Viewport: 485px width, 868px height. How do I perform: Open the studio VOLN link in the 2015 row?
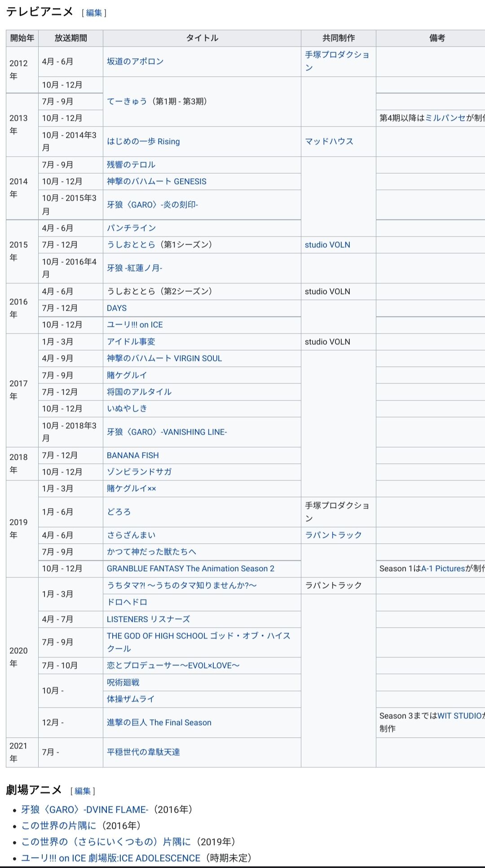pos(327,245)
